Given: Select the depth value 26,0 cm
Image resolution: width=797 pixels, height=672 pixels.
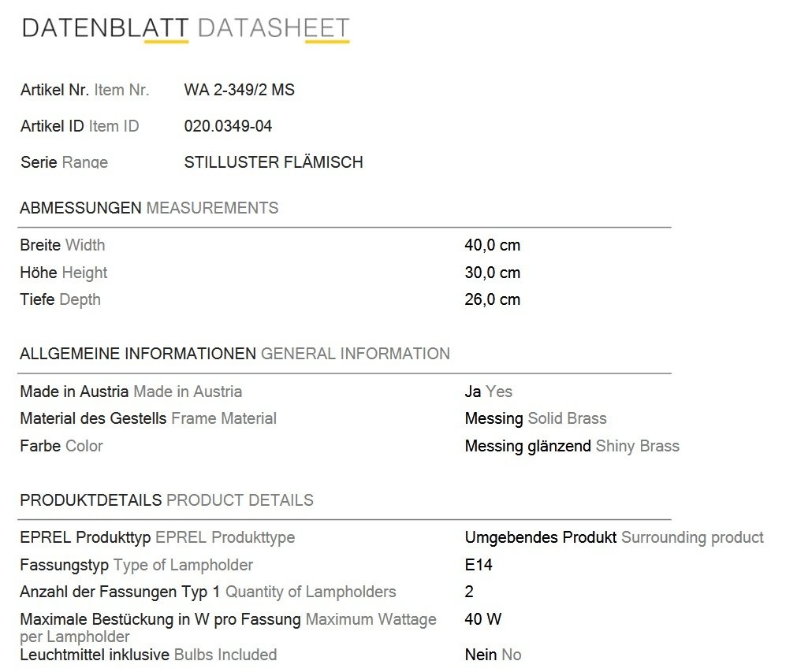Looking at the screenshot, I should point(493,299).
